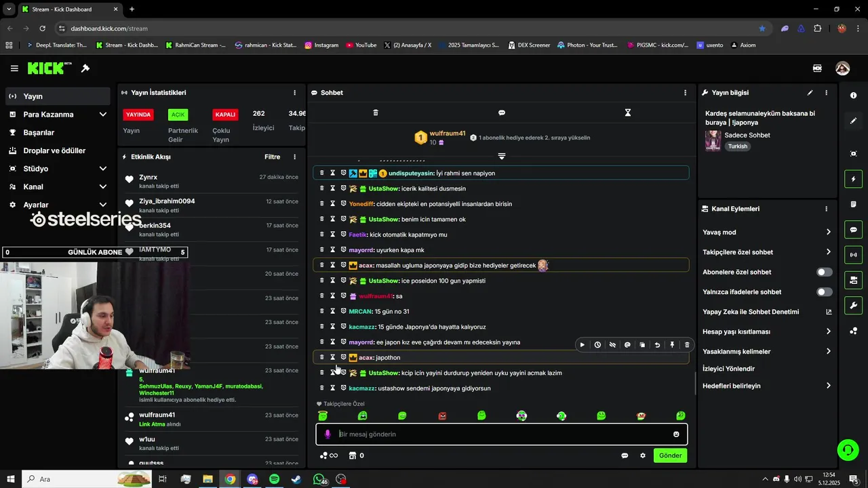Click the undo arrow icon in hover toolbar

(657, 345)
